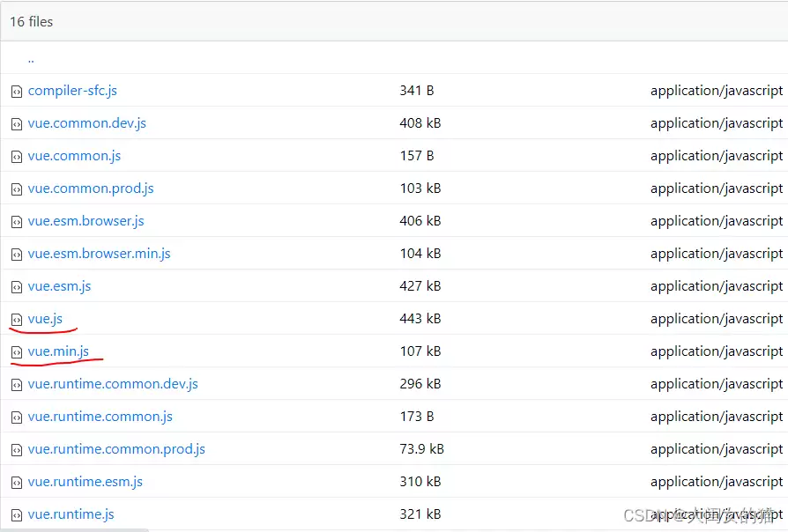
Task: Click the file icon beside vue.common.prod.js
Action: point(17,189)
